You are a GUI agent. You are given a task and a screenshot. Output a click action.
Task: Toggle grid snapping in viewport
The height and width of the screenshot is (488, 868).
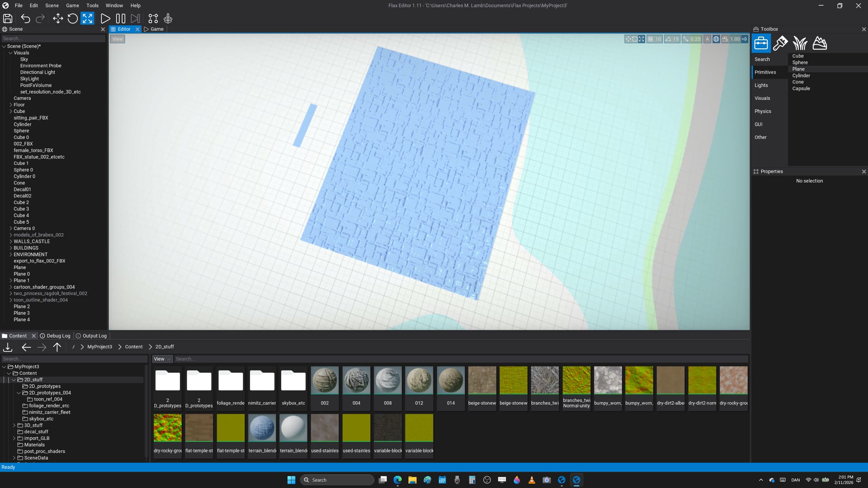(651, 39)
